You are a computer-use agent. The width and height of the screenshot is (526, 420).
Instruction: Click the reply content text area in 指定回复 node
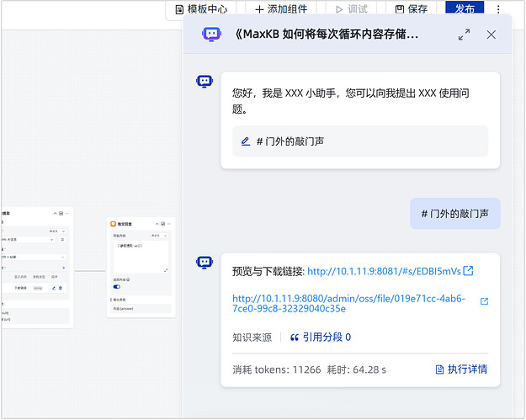(x=141, y=257)
